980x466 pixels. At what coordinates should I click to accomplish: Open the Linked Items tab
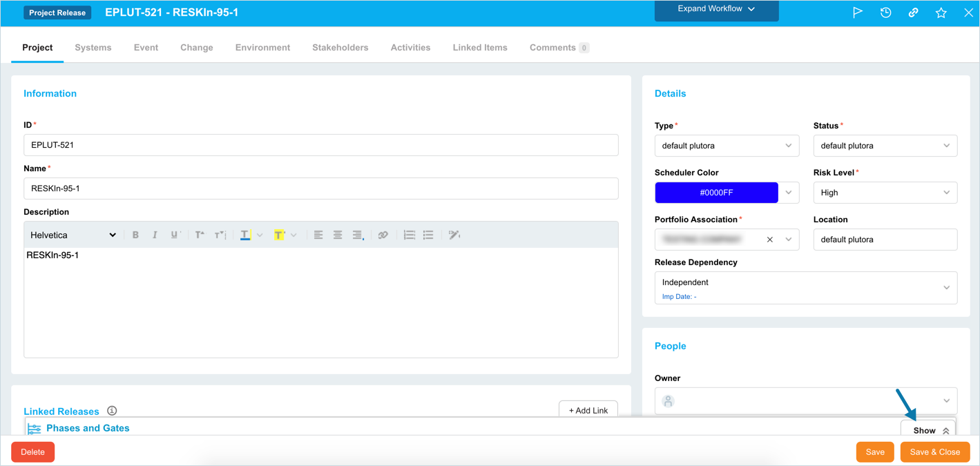tap(480, 48)
